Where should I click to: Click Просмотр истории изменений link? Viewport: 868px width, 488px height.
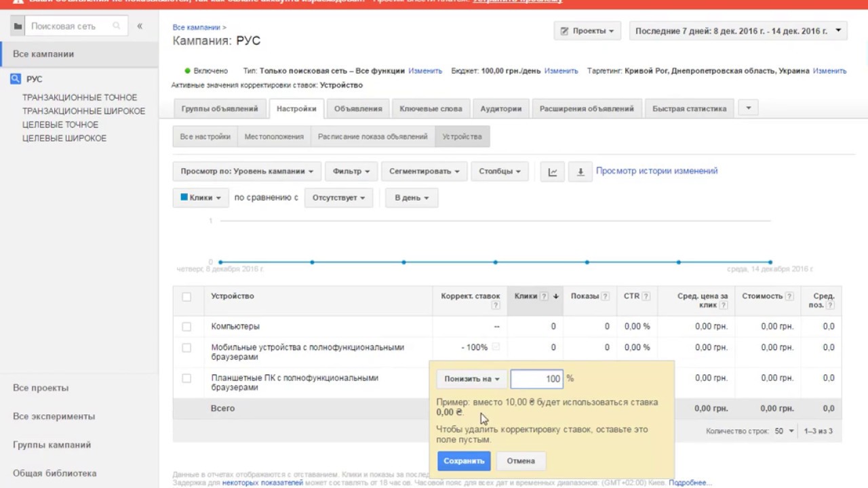pyautogui.click(x=656, y=171)
